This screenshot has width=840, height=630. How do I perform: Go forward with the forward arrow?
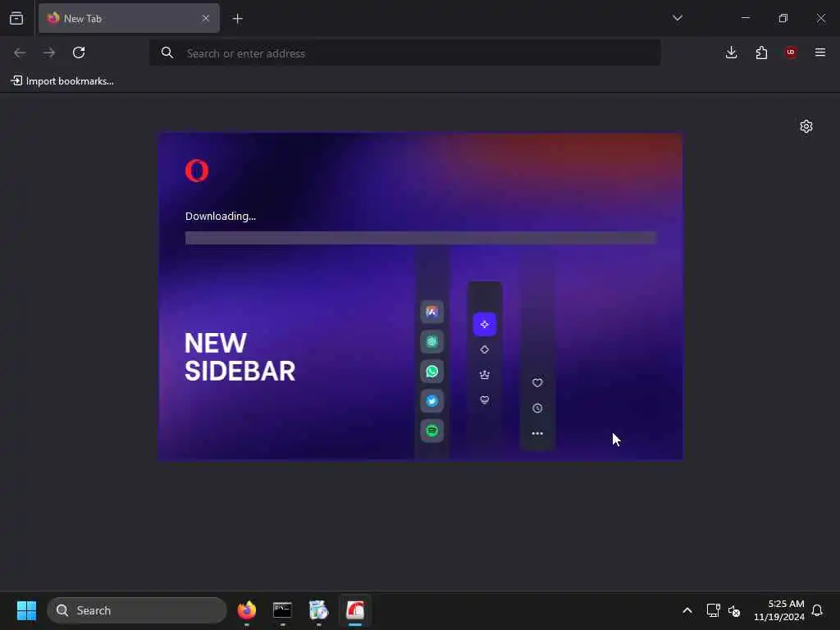click(x=49, y=52)
